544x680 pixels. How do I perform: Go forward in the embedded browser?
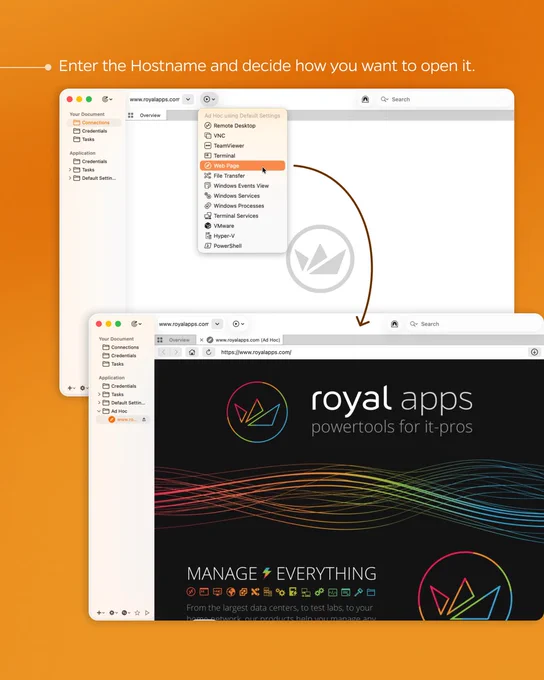point(176,352)
